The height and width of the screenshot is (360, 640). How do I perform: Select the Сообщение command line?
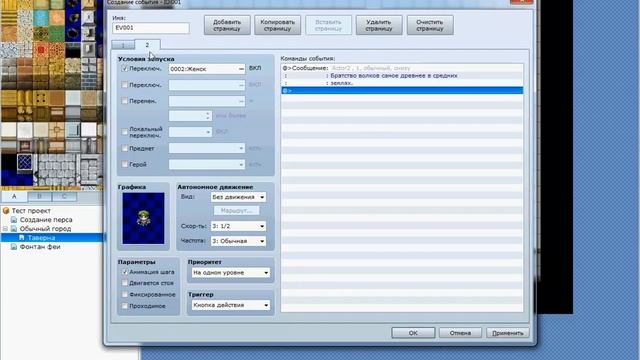402,68
